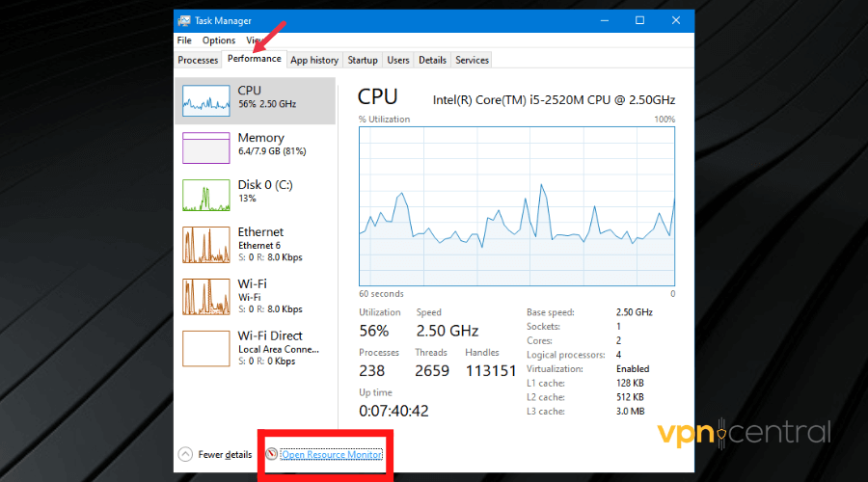Screen dimensions: 868x482
Task: Open the Details tab
Action: coord(432,60)
